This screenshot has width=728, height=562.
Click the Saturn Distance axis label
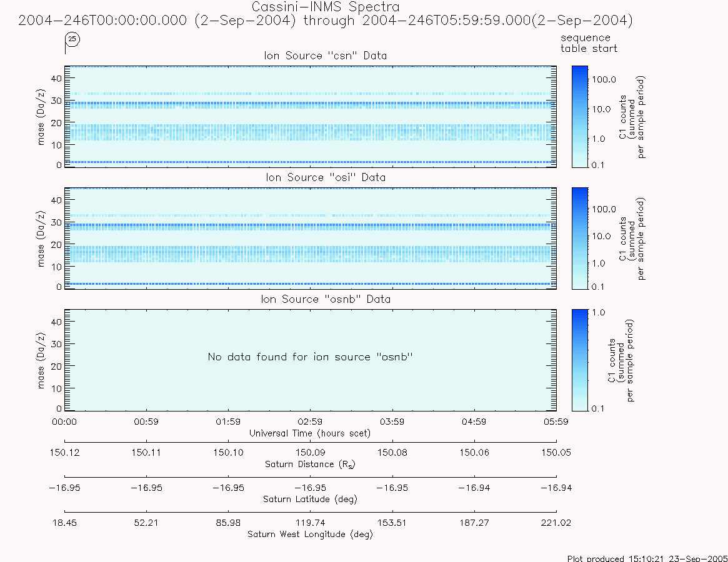pos(310,465)
